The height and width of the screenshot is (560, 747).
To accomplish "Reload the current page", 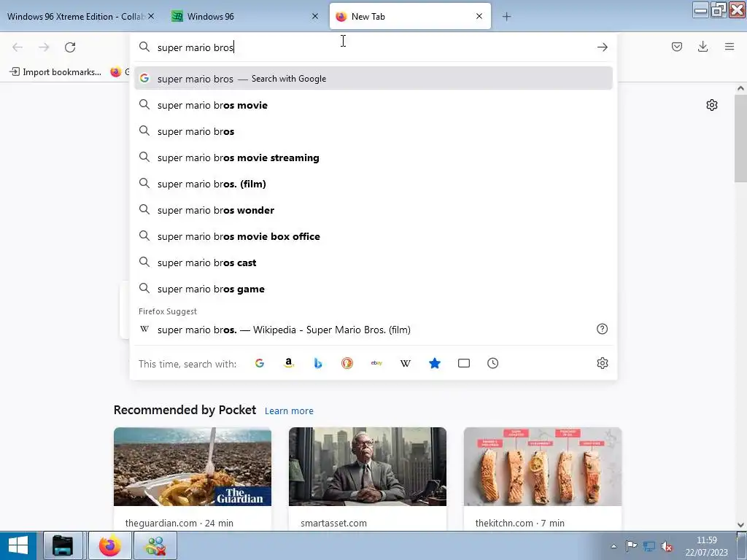I will [x=70, y=47].
